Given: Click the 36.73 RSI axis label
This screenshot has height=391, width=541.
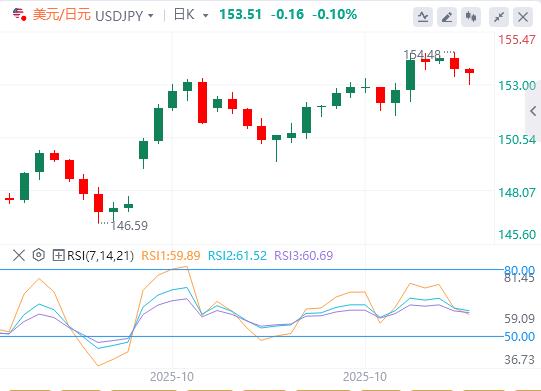Looking at the screenshot, I should pos(519,360).
